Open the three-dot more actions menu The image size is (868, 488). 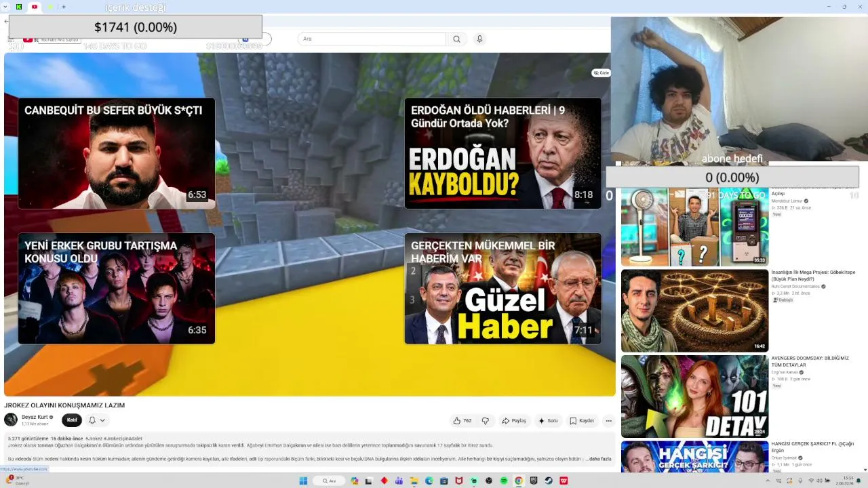pyautogui.click(x=608, y=421)
